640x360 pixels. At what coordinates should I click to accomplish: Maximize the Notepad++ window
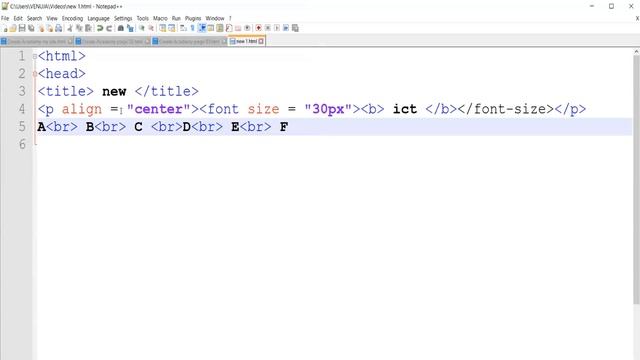pos(611,6)
